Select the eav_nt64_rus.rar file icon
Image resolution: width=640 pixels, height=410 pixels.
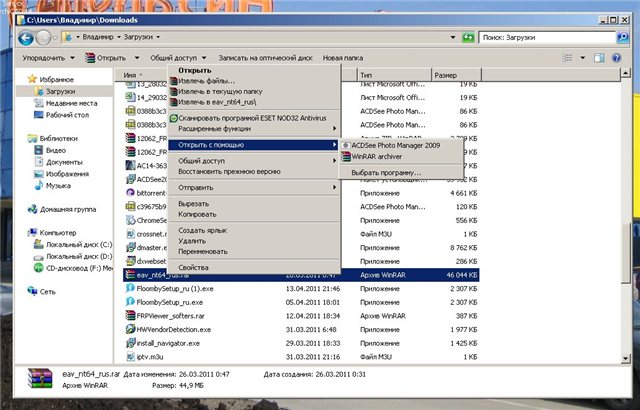tap(130, 275)
